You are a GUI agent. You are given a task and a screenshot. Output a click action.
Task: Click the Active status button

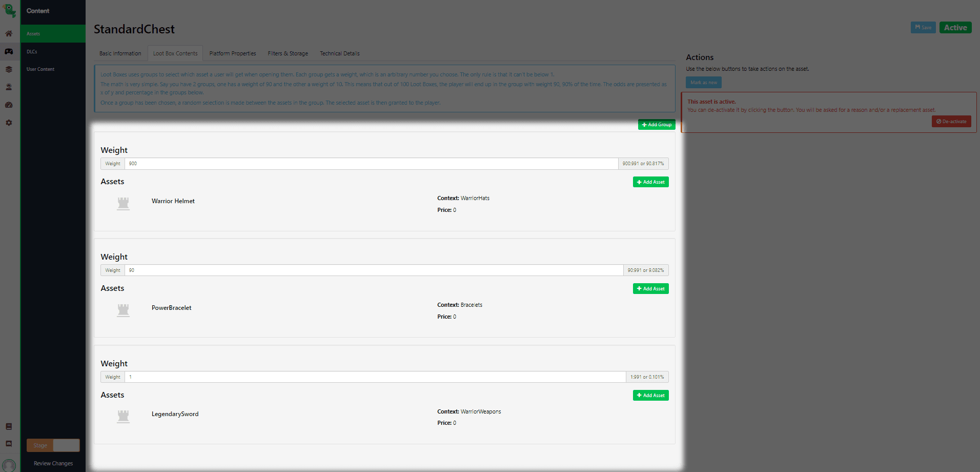click(x=955, y=28)
